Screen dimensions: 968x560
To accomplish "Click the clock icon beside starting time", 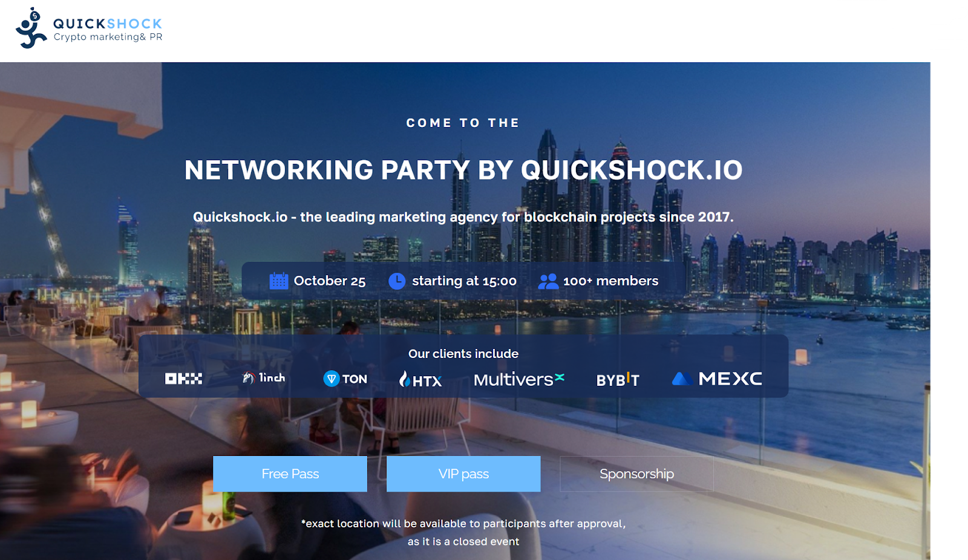I will point(397,281).
